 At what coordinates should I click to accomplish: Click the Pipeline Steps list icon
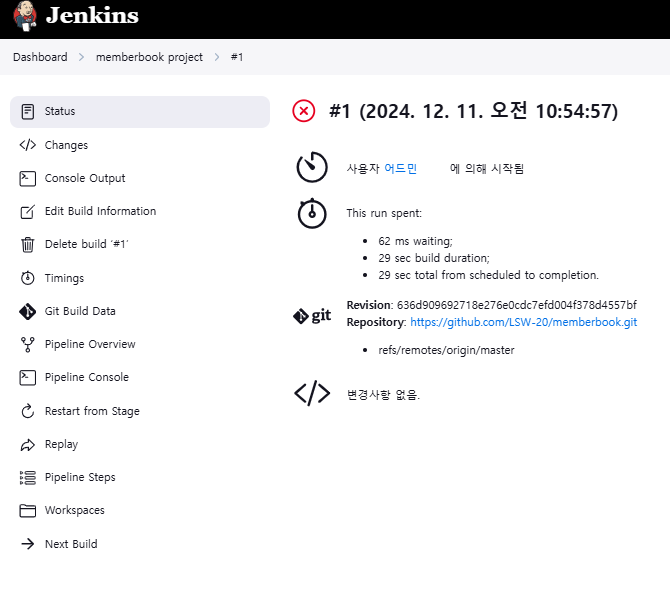pyautogui.click(x=28, y=478)
